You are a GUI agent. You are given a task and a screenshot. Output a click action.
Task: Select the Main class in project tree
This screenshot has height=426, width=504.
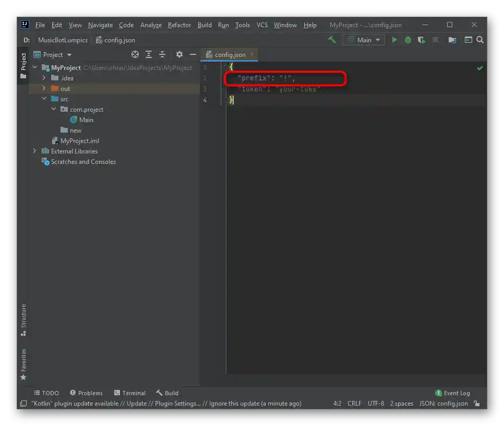coord(86,120)
